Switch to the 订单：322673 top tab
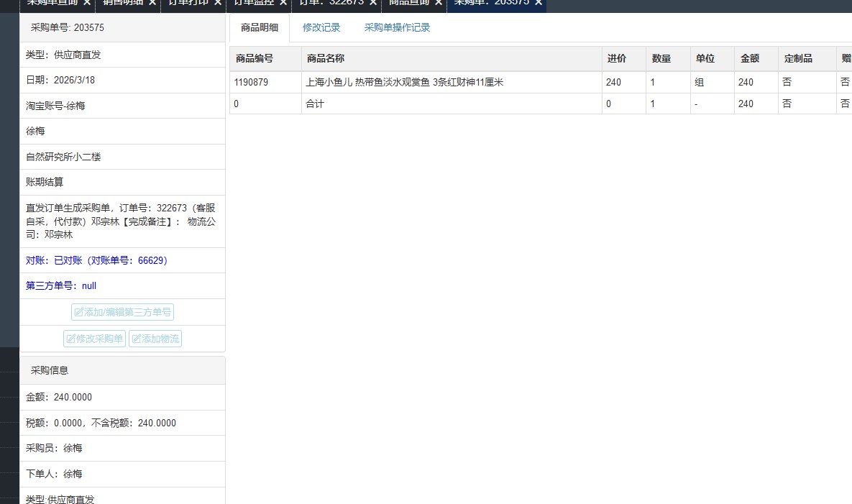852x504 pixels. [331, 3]
